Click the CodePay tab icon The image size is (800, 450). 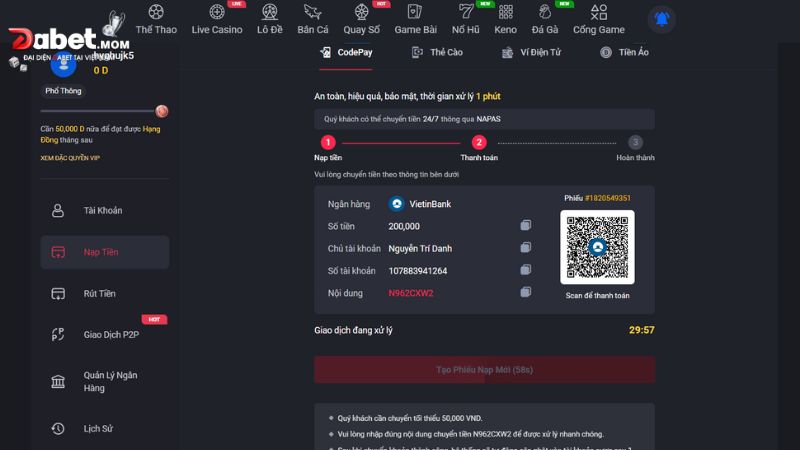(x=326, y=52)
